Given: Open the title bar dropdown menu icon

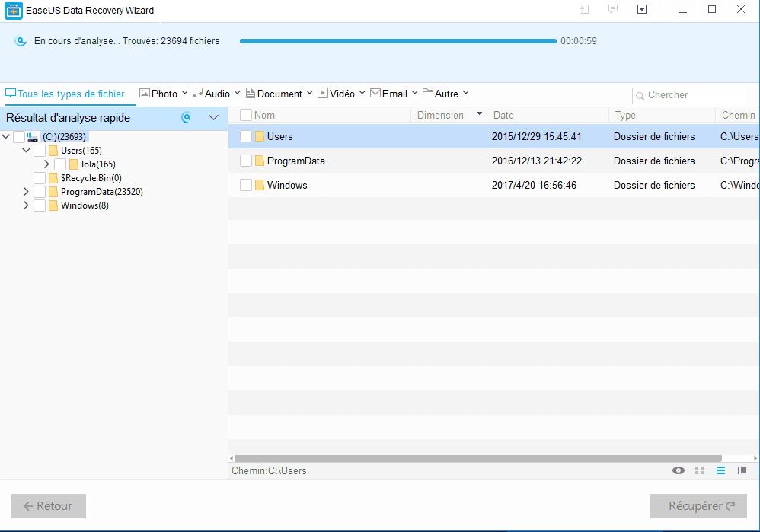Looking at the screenshot, I should click(x=642, y=9).
